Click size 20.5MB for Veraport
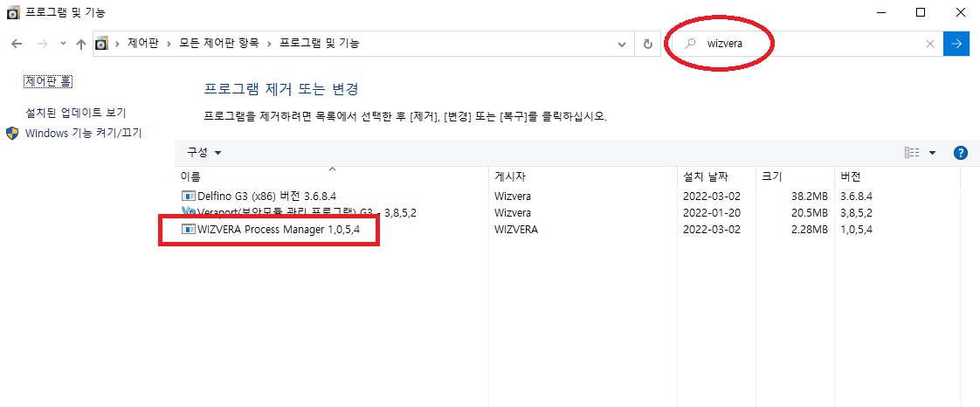The width and height of the screenshot is (980, 407). 810,212
